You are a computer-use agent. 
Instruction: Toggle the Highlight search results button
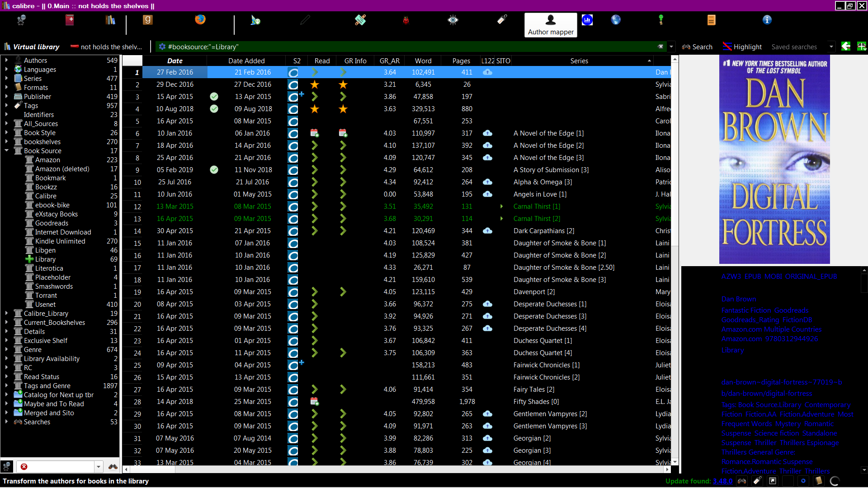click(742, 47)
